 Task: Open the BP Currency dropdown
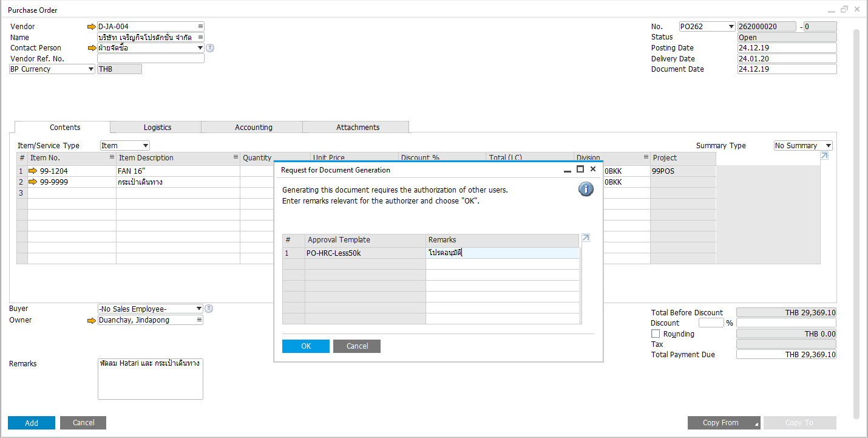(x=90, y=69)
